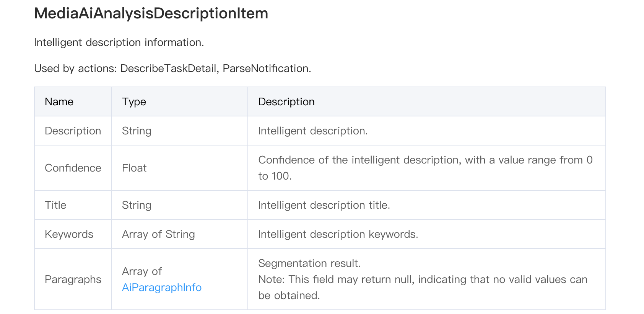
Task: Open the AiParagraphInfo link
Action: tap(161, 287)
